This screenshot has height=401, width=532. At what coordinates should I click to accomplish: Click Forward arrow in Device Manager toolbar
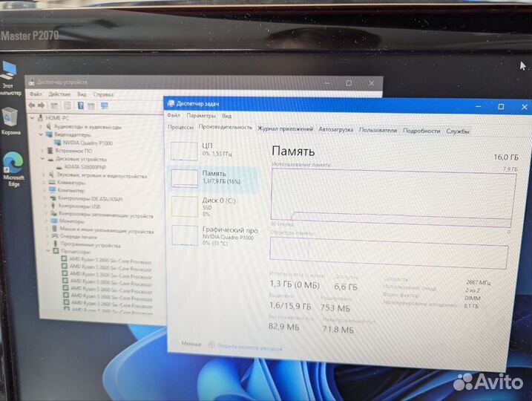pyautogui.click(x=42, y=105)
